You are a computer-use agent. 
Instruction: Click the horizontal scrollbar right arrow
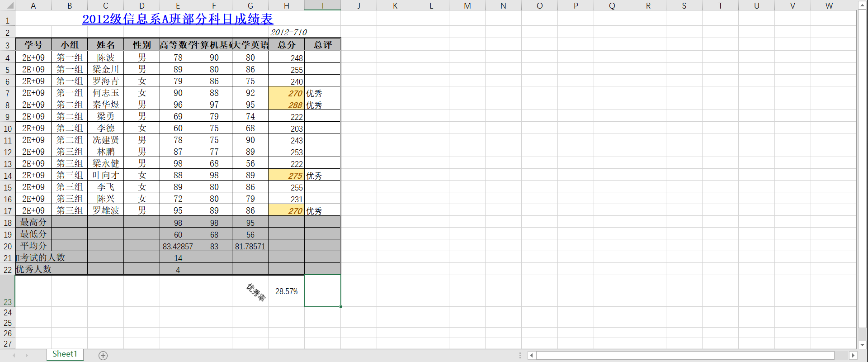[x=853, y=356]
